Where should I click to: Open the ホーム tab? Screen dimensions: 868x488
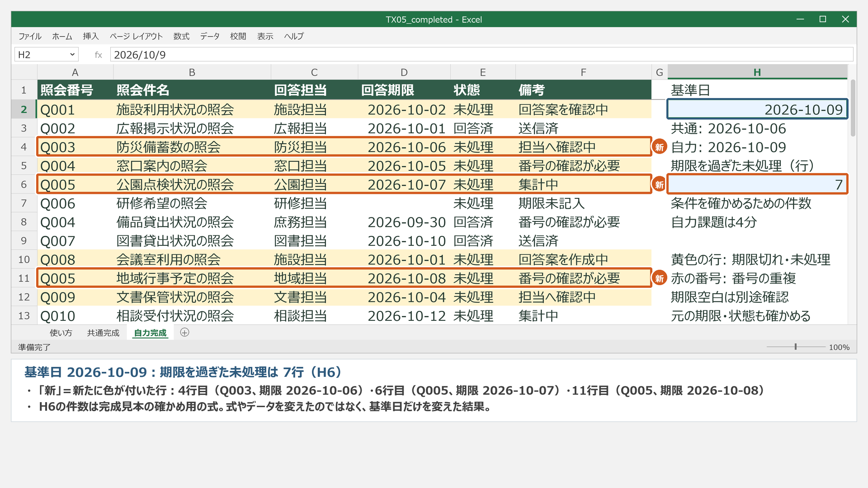(x=62, y=36)
